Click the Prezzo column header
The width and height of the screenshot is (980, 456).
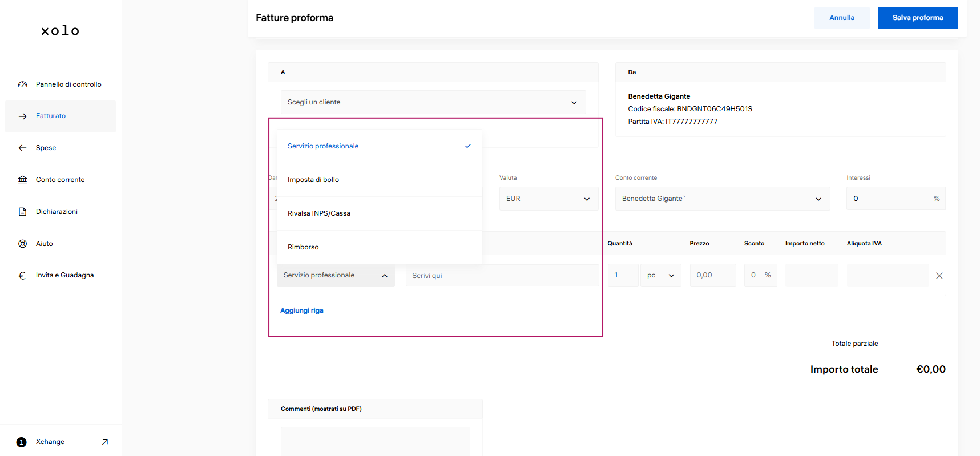click(699, 244)
